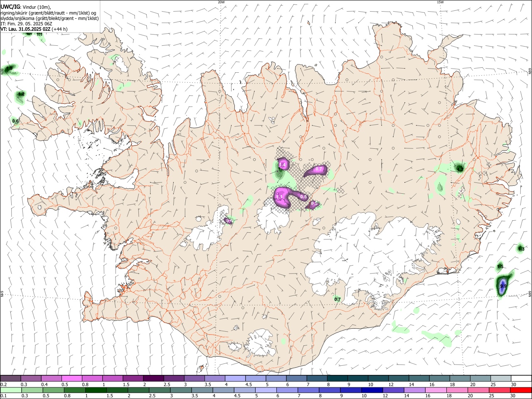The image size is (532, 399).
Task: Click the UWC/IG Vindur (10m) title text
Action: (x=26, y=7)
